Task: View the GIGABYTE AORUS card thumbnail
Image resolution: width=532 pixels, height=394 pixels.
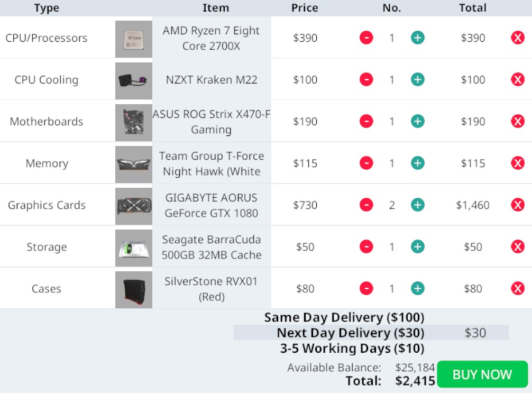Action: coord(134,206)
